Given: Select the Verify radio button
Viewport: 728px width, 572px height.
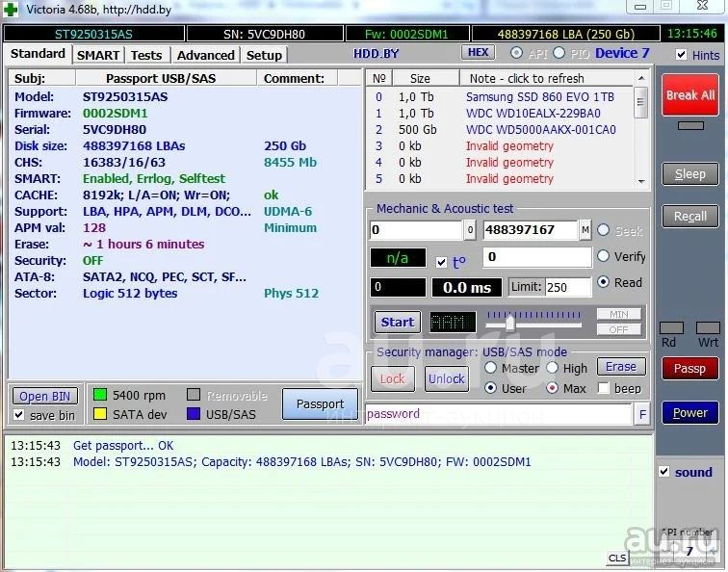Looking at the screenshot, I should (603, 255).
